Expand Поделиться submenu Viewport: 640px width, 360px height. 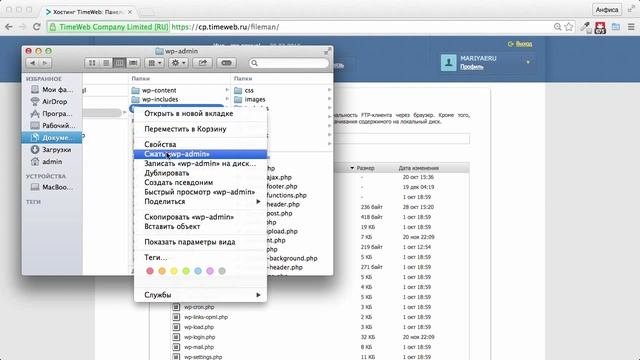tap(200, 202)
